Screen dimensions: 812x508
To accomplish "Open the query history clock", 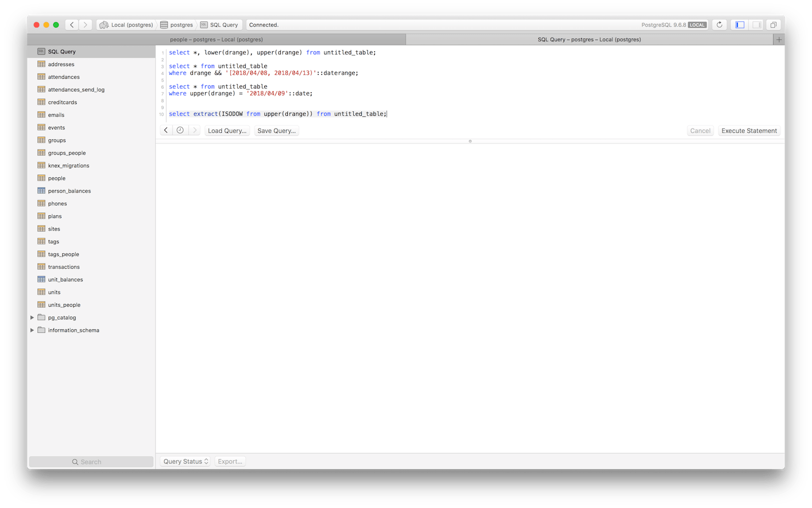I will pos(180,131).
